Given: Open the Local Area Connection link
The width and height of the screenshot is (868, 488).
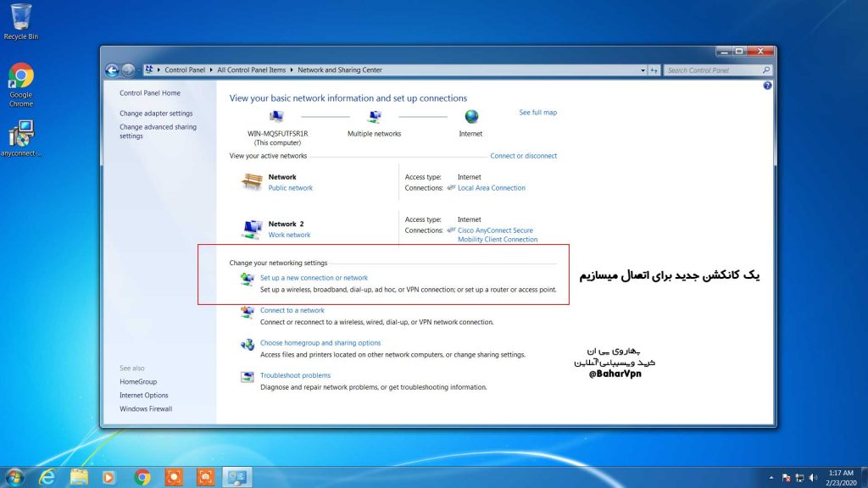Looking at the screenshot, I should coord(491,188).
